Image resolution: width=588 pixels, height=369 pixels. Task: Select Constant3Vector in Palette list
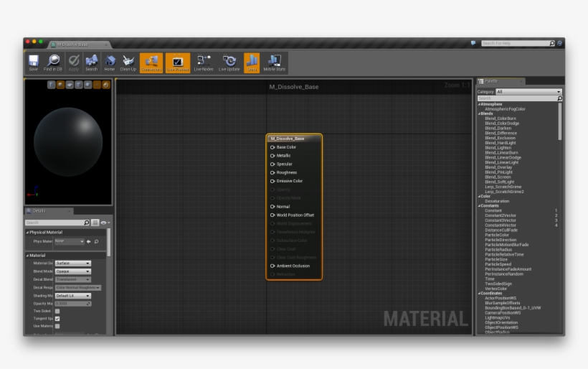click(x=501, y=220)
